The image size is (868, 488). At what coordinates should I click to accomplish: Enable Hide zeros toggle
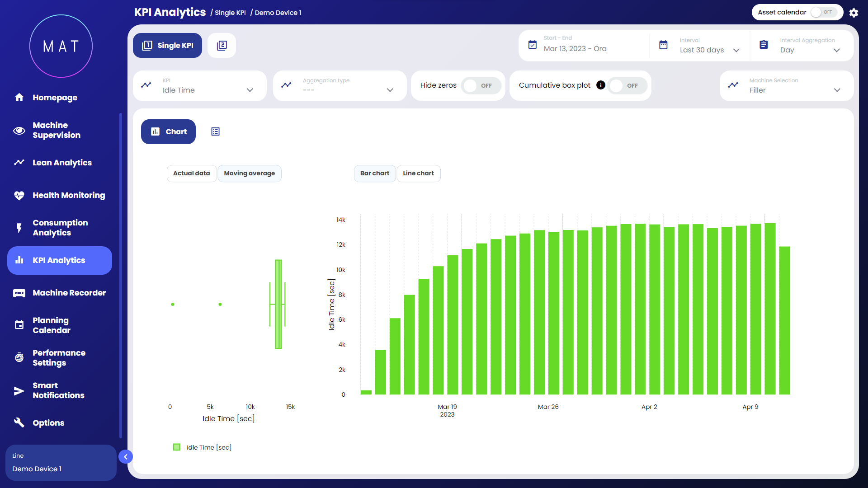tap(481, 85)
